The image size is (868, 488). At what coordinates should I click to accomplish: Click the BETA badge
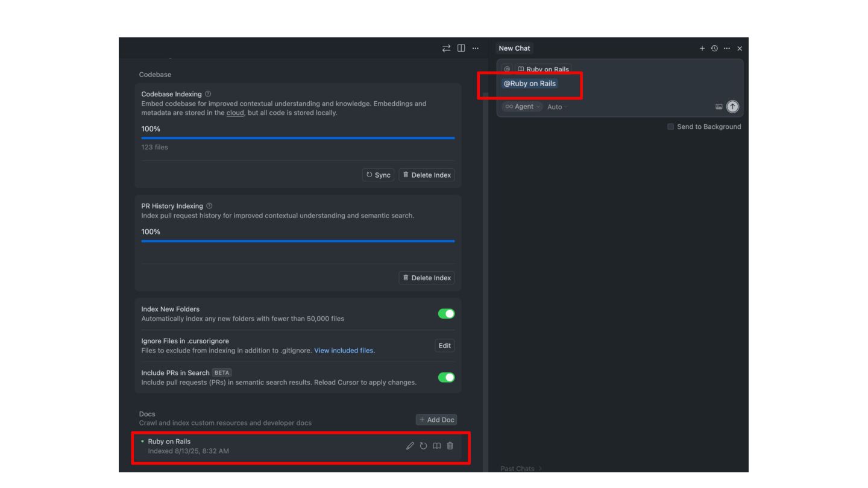222,373
